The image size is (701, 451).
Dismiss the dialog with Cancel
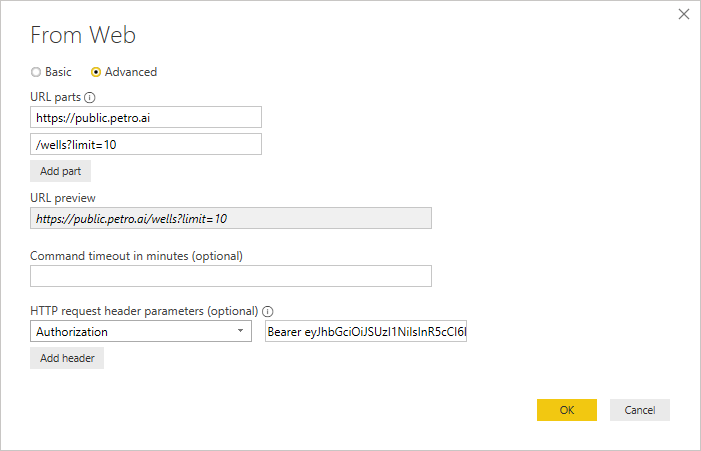tap(639, 410)
